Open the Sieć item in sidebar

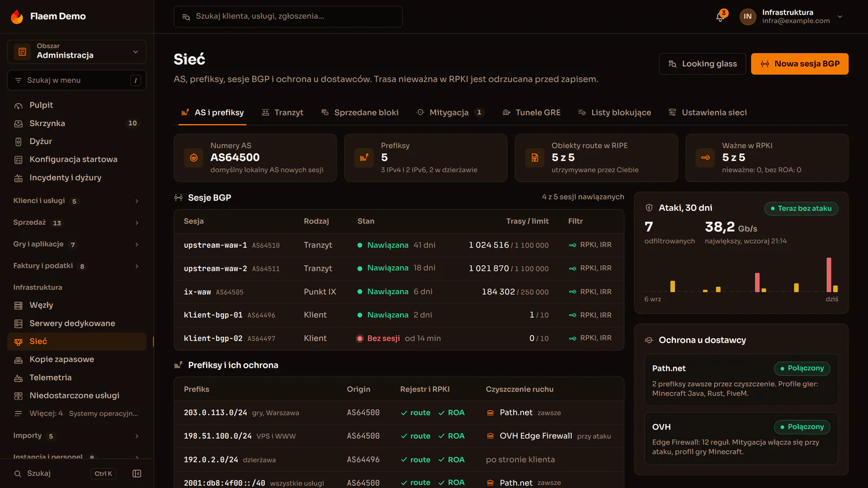(x=76, y=342)
